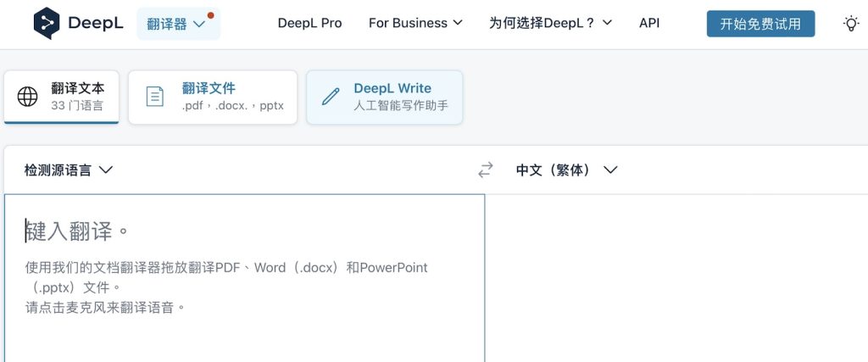Click the 开始免费试用 button
Image resolution: width=868 pixels, height=362 pixels.
pyautogui.click(x=760, y=24)
